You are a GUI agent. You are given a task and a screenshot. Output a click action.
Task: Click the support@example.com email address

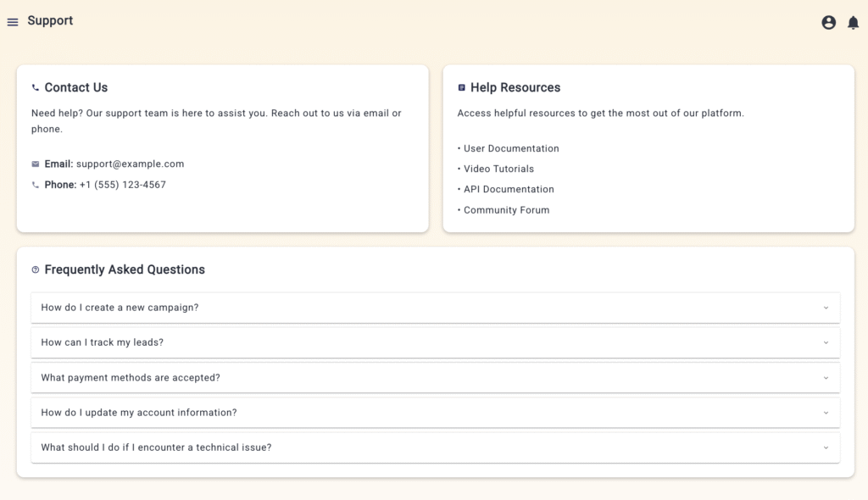click(130, 164)
